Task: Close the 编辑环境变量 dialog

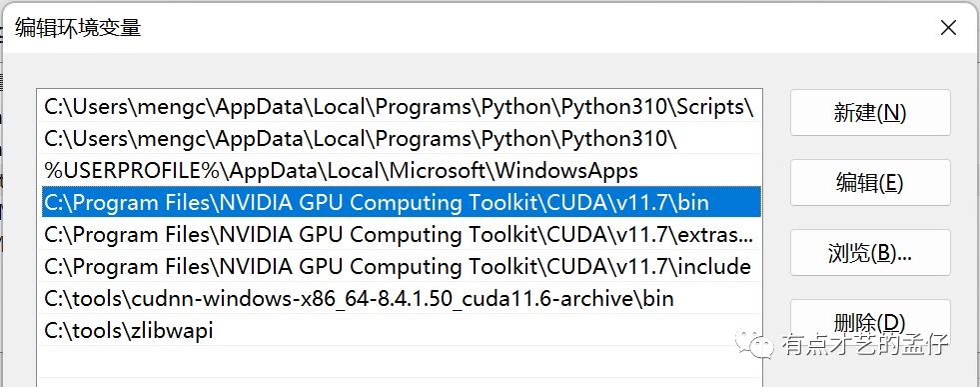Action: point(948,28)
